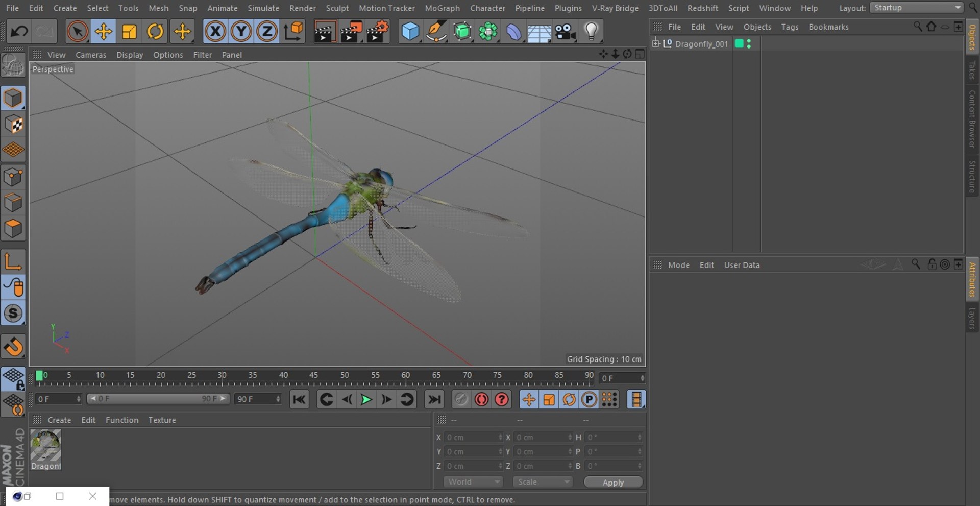The width and height of the screenshot is (980, 506).
Task: Click the Apply button
Action: click(613, 482)
